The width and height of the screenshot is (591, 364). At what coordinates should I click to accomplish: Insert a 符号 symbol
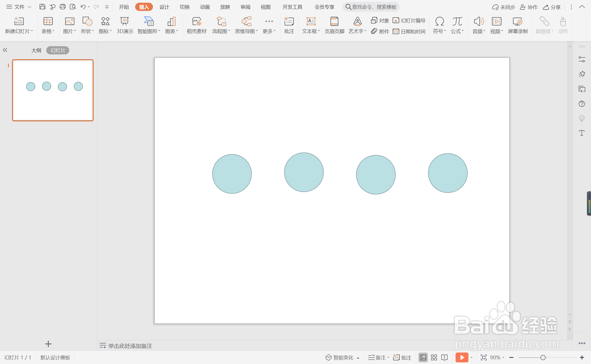click(x=439, y=25)
